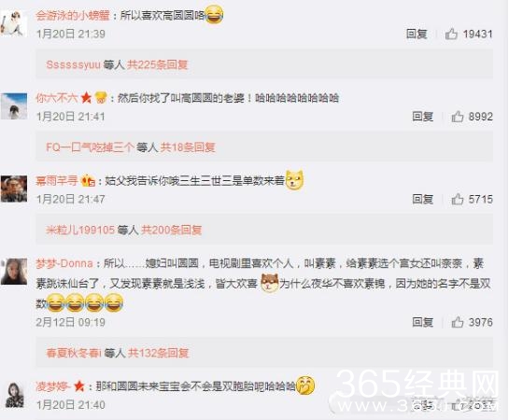Like the comment with 19431 likes

tap(451, 34)
